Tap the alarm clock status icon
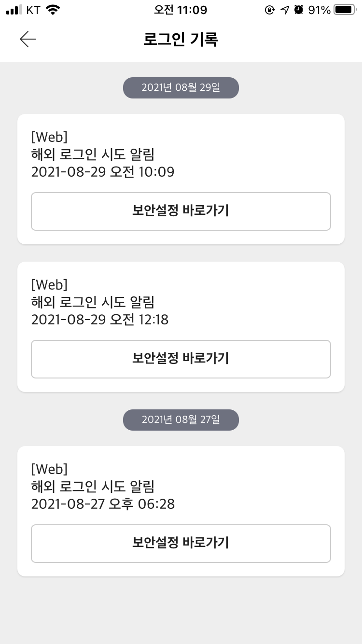This screenshot has width=362, height=644. 299,10
